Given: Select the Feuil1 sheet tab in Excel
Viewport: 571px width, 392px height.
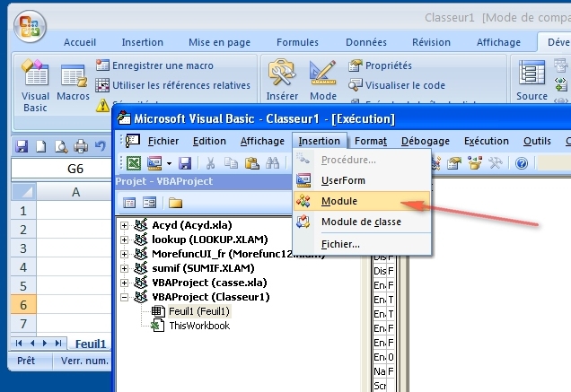Looking at the screenshot, I should click(x=91, y=344).
